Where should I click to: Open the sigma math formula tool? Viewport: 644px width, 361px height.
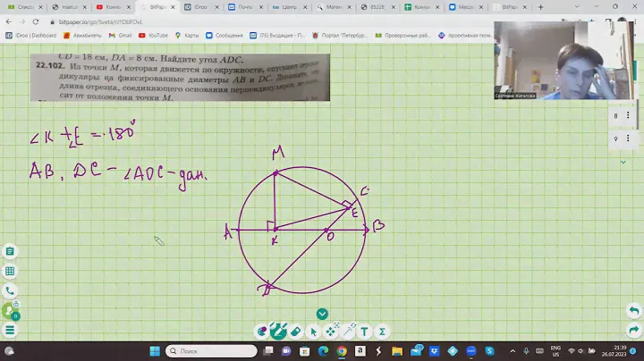pos(382,331)
